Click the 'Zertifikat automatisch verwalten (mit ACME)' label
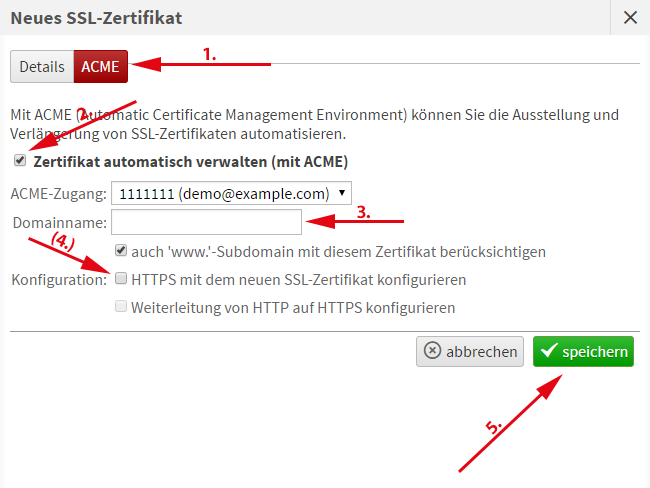The width and height of the screenshot is (650, 488). tap(190, 161)
